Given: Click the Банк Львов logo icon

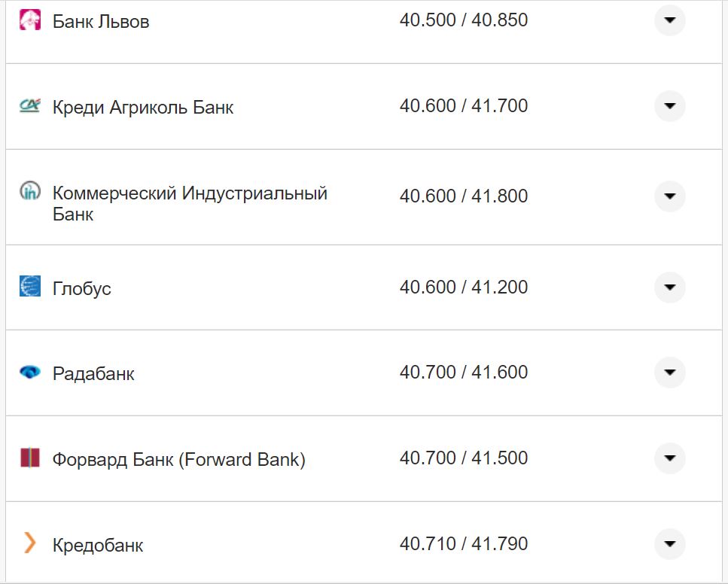Looking at the screenshot, I should coord(29,20).
